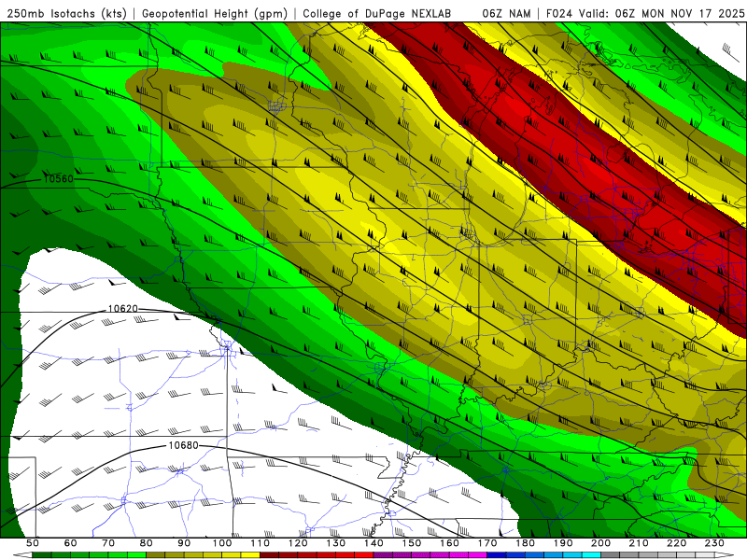Click the 190 value on the color scale
The width and height of the screenshot is (747, 560).
(563, 543)
